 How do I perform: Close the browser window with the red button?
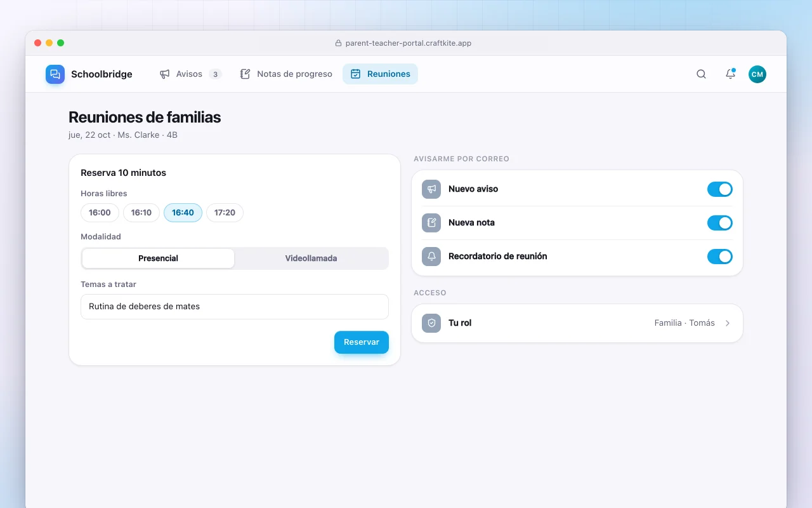38,43
